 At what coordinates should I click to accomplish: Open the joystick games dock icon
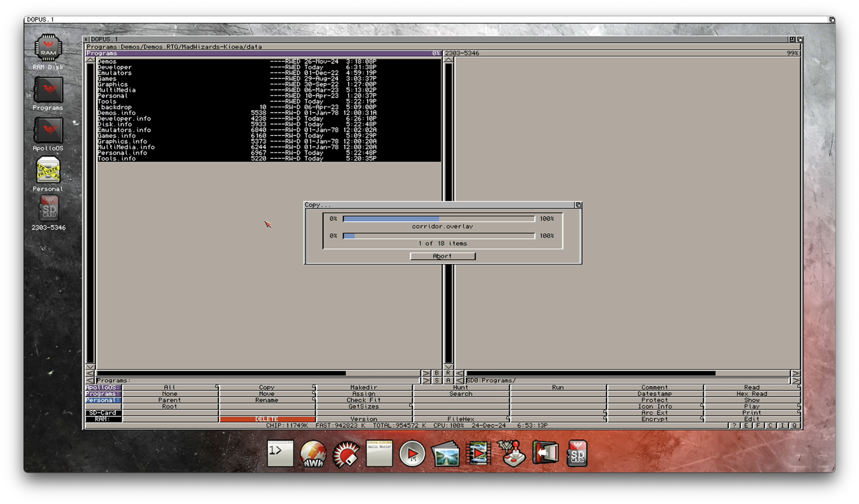click(x=511, y=454)
